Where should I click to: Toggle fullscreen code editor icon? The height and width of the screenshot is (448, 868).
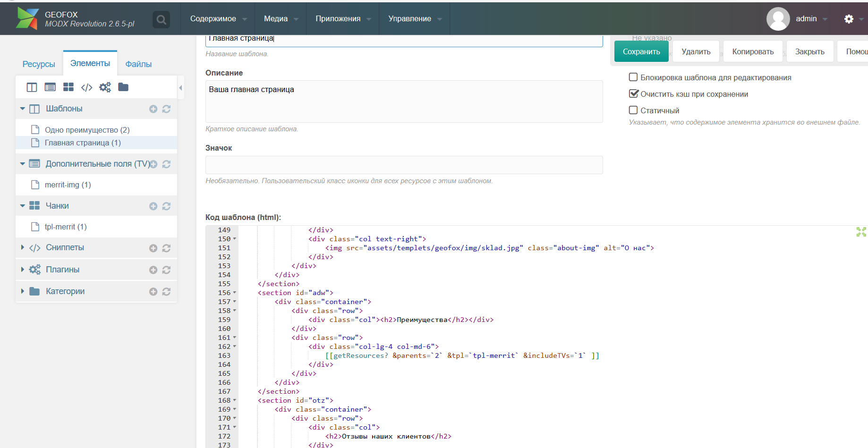[x=861, y=232]
